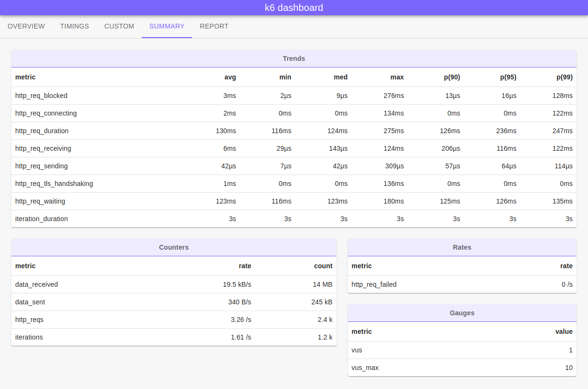This screenshot has height=389, width=588.
Task: Click the med column header in Trends
Action: [340, 77]
